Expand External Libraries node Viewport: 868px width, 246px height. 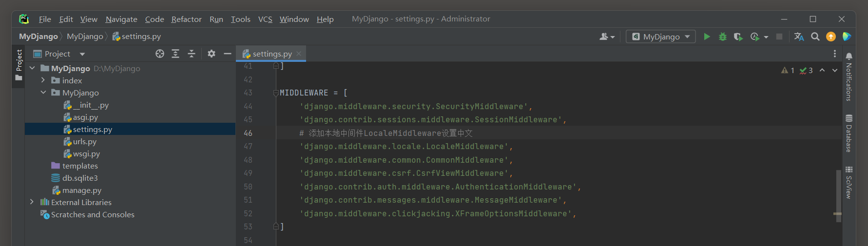point(32,202)
